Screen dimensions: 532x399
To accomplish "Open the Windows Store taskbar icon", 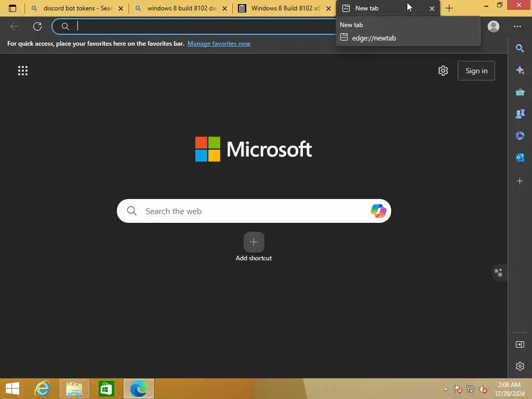I will click(x=106, y=389).
